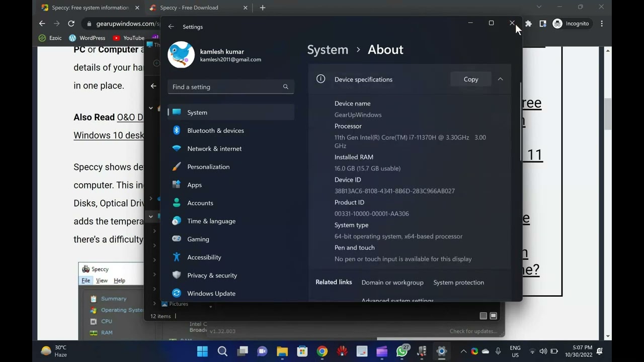Screen dimensions: 644x362
Task: Open Bluetooth & devices settings
Action: coord(231,130)
